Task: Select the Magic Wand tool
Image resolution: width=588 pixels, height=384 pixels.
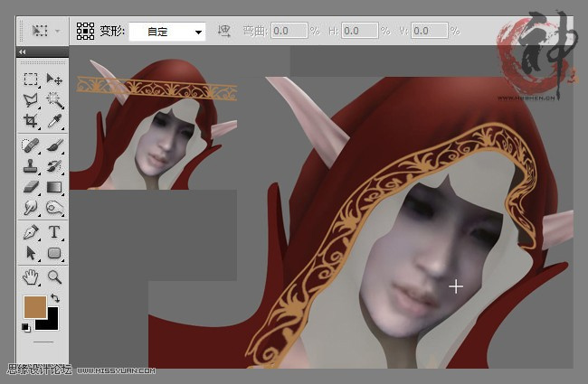Action: tap(55, 100)
